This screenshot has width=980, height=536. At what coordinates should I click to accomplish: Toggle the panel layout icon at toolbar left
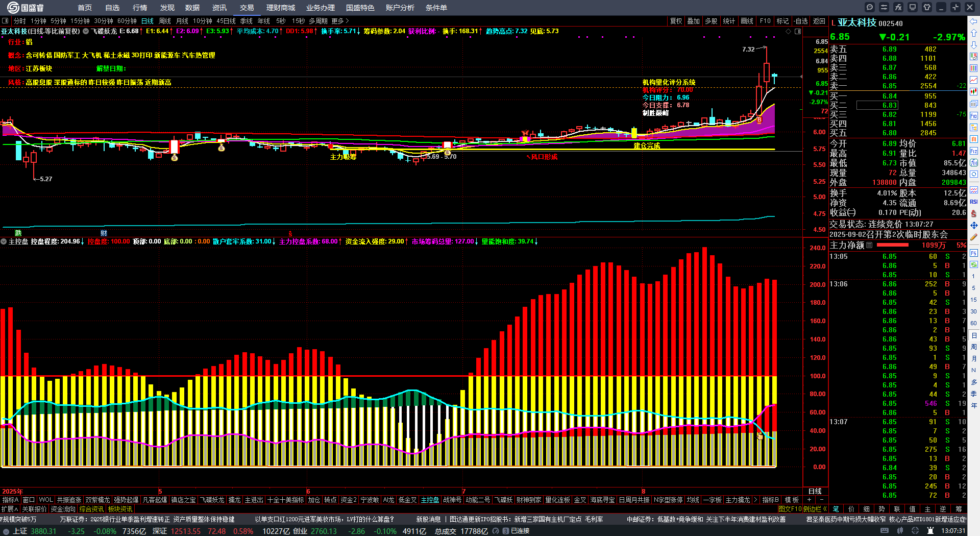click(x=5, y=21)
